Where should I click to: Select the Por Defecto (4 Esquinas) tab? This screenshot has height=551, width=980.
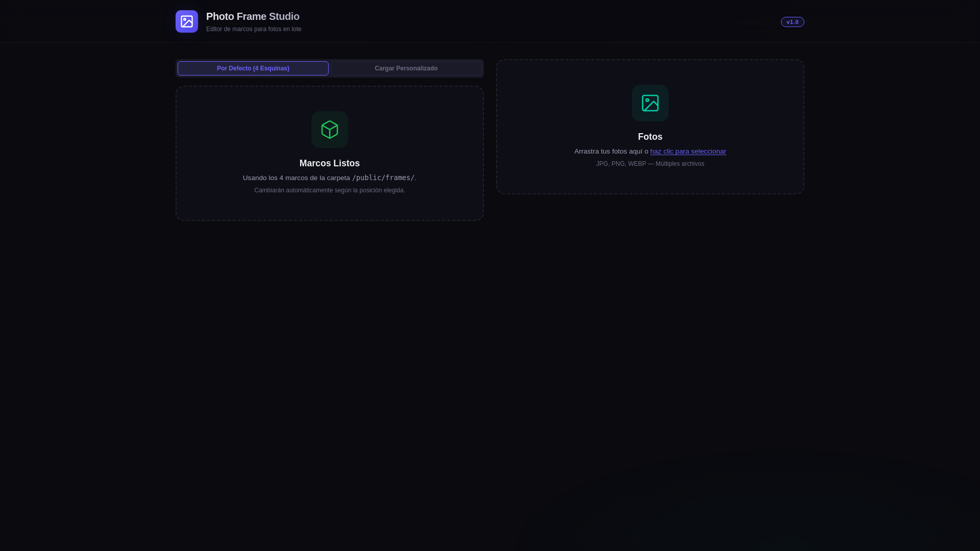click(253, 68)
